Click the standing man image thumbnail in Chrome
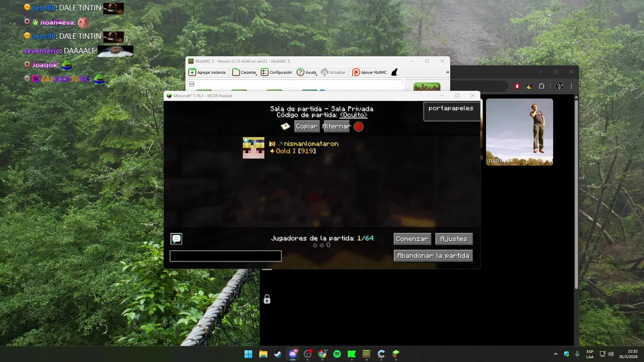This screenshot has height=362, width=644. click(519, 132)
